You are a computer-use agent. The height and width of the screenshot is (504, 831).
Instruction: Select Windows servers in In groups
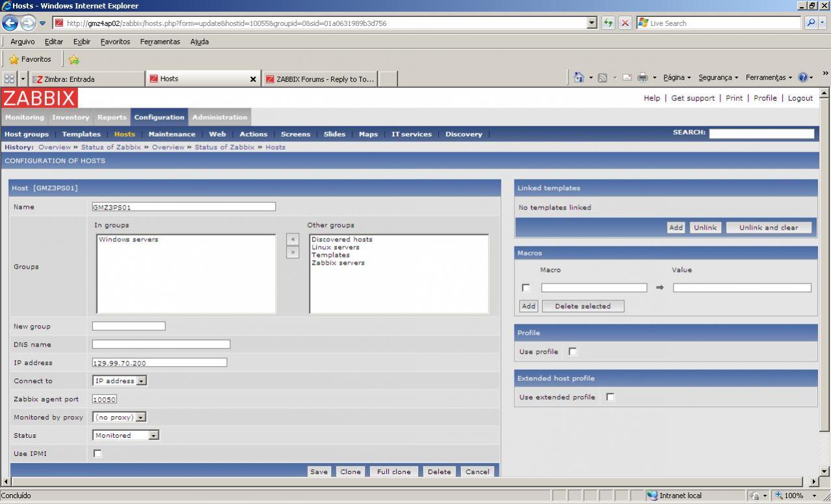pyautogui.click(x=128, y=239)
